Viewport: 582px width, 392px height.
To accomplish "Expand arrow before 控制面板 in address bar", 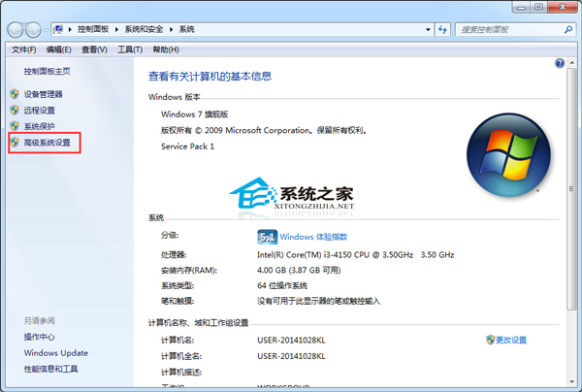I will (x=70, y=29).
